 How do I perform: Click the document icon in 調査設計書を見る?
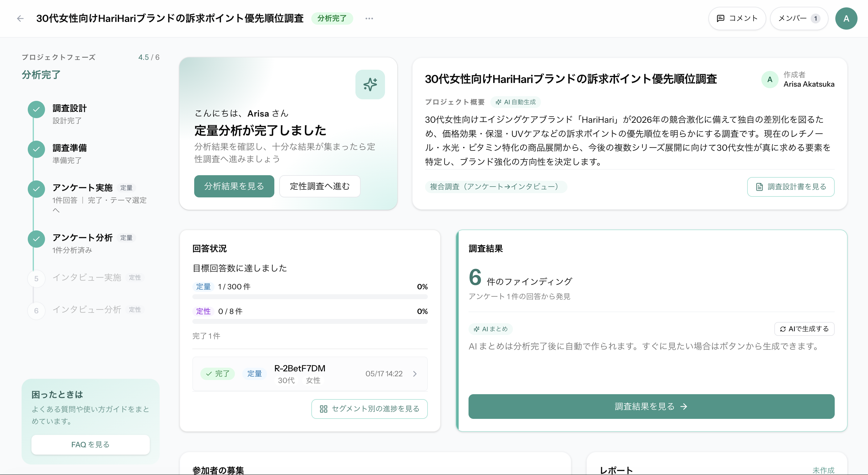(x=759, y=187)
